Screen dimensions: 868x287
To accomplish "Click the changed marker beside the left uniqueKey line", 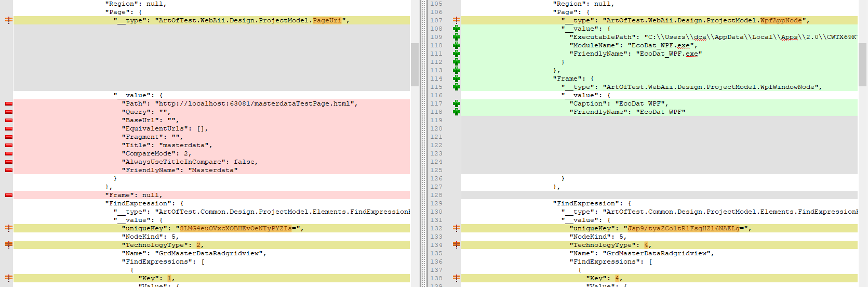I will tap(9, 228).
